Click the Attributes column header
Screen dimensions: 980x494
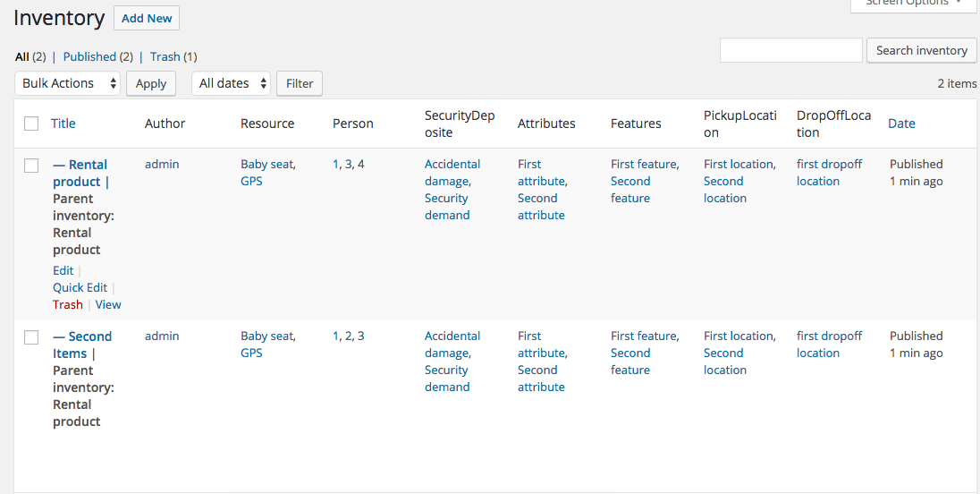(x=546, y=123)
